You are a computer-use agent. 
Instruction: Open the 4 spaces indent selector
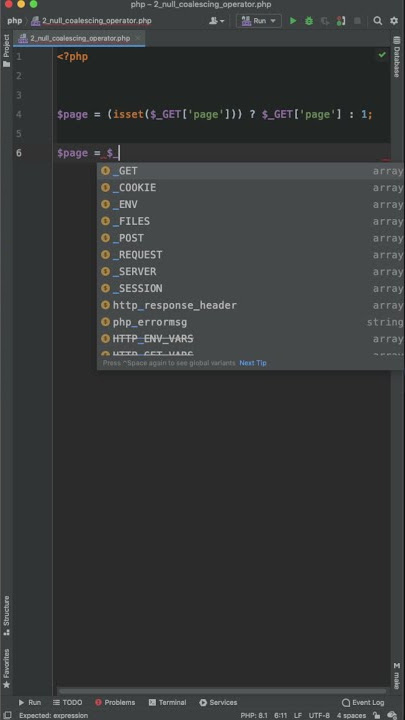pyautogui.click(x=351, y=715)
